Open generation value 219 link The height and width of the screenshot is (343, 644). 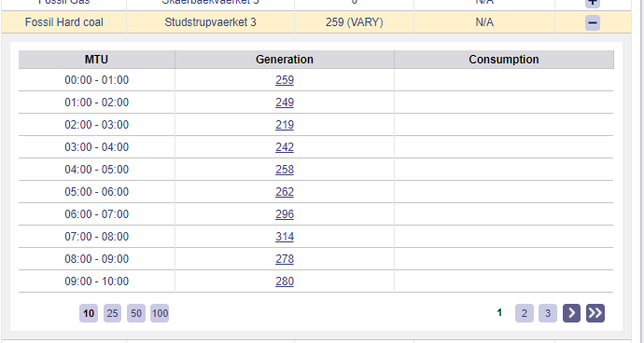(x=285, y=125)
